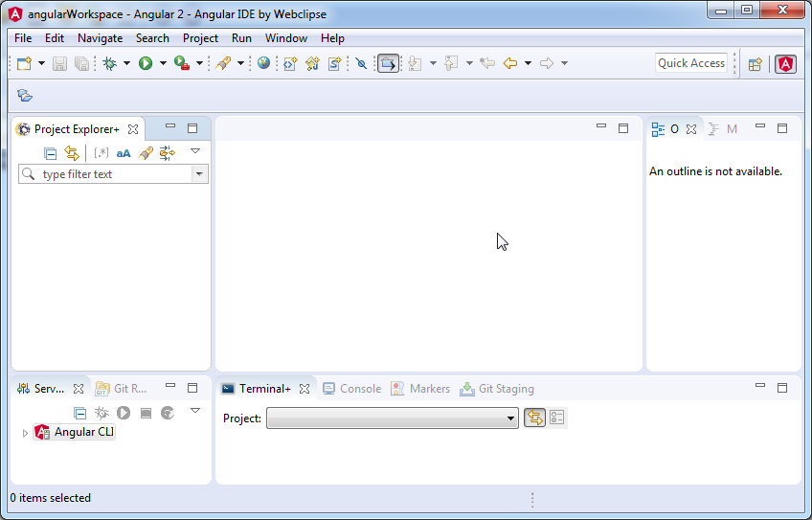812x520 pixels.
Task: Click the Next Annotation icon
Action: pyautogui.click(x=415, y=63)
